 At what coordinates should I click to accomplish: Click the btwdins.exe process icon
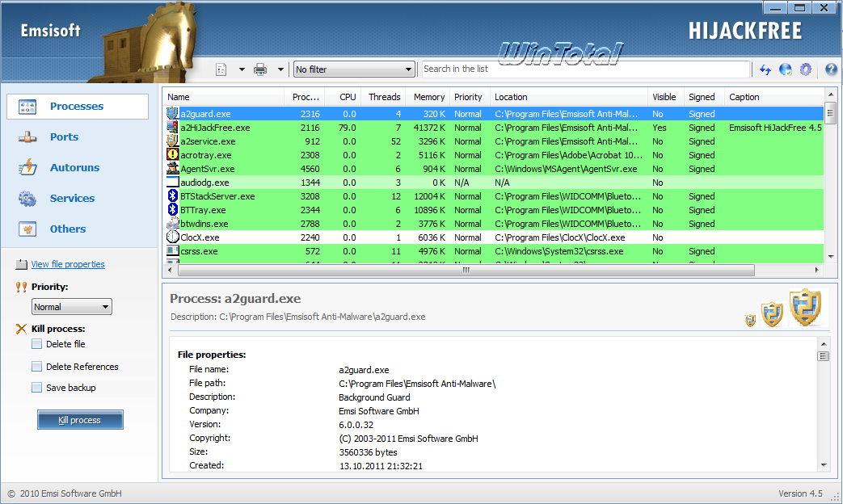[173, 224]
